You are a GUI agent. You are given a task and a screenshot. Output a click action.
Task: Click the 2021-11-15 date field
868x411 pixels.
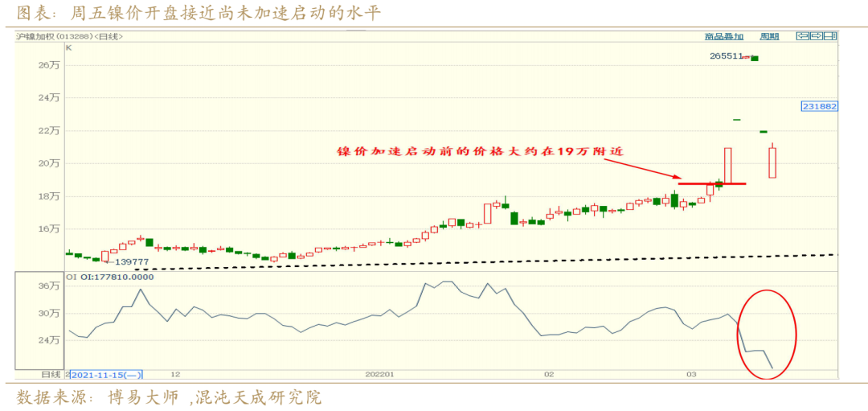(x=106, y=375)
